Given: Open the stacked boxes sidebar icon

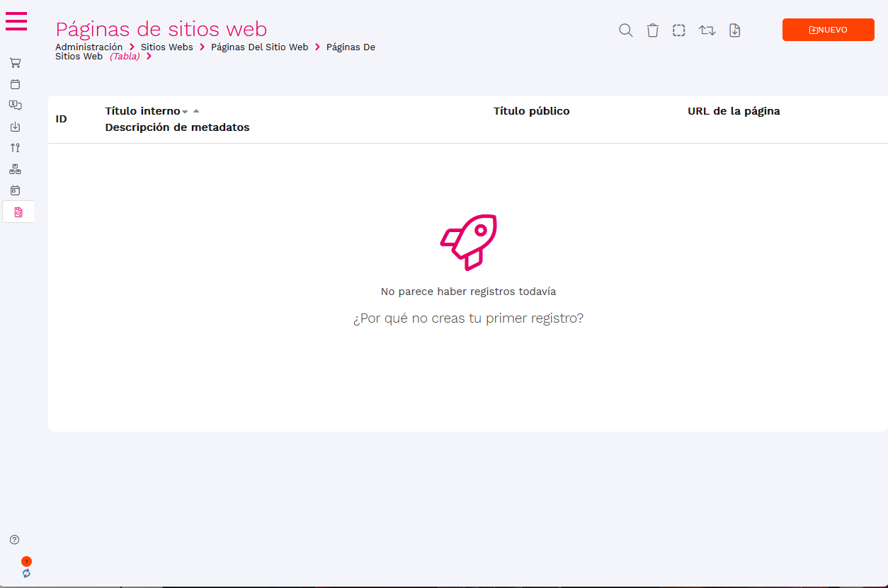Looking at the screenshot, I should click(15, 169).
